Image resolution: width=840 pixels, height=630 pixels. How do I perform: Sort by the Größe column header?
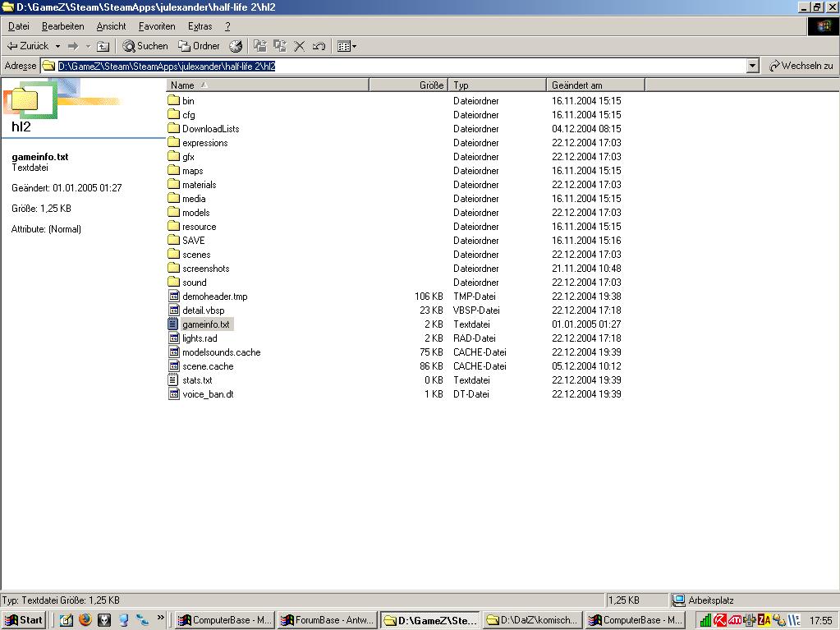tap(408, 85)
